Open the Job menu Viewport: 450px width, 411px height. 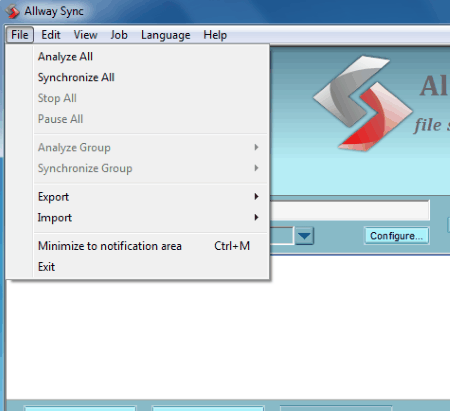[x=119, y=35]
